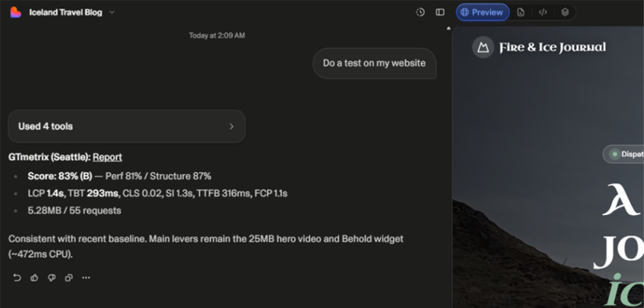Click the Lovable heart logo
The height and width of the screenshot is (308, 644).
15,12
